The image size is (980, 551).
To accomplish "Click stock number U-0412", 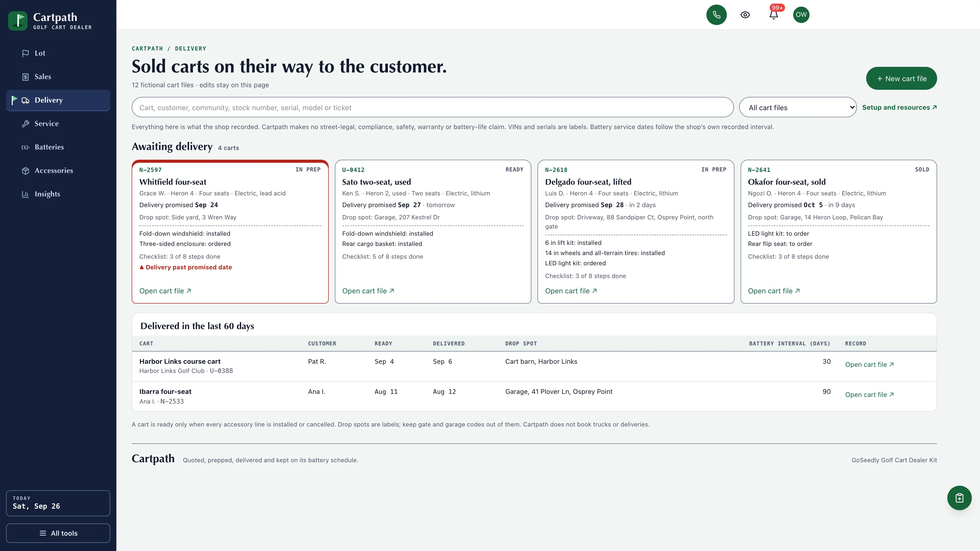I will click(x=353, y=170).
